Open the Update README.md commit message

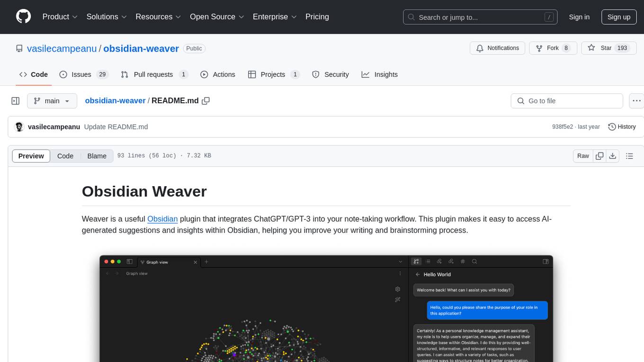(x=116, y=127)
